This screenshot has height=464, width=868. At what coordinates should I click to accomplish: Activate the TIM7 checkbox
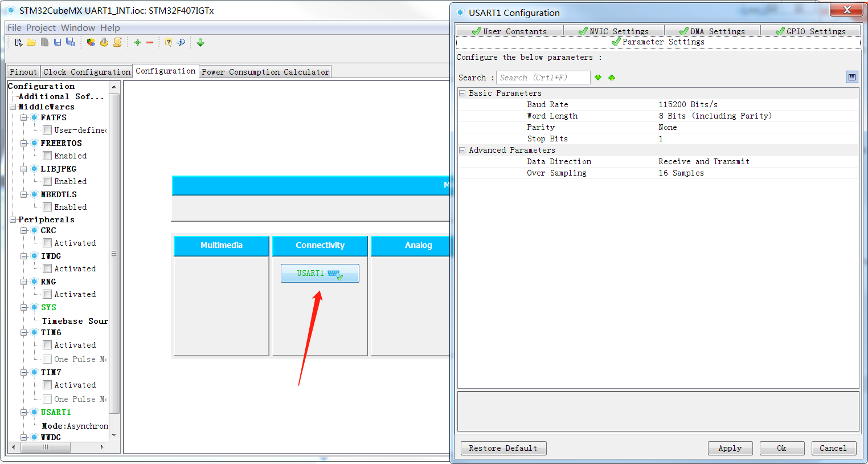[47, 385]
